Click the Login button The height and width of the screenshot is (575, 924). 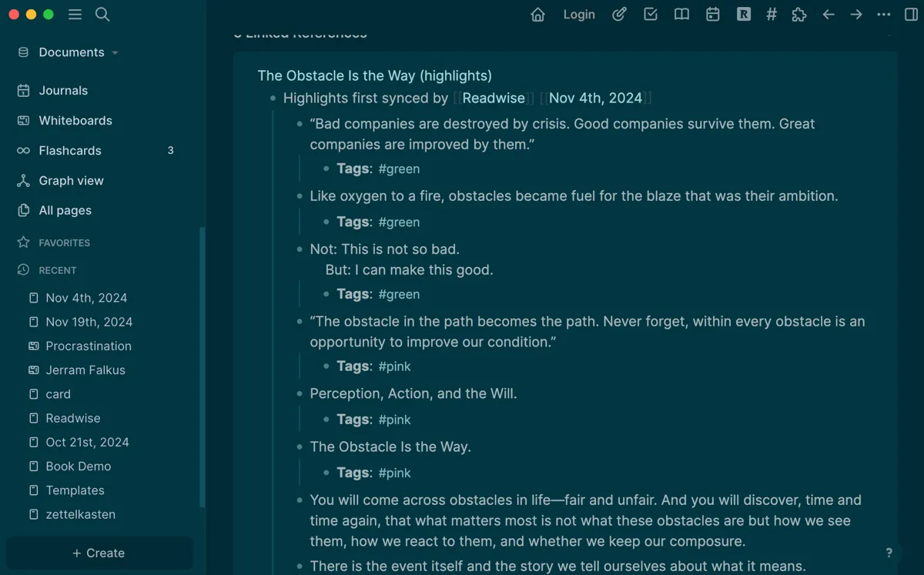coord(579,15)
